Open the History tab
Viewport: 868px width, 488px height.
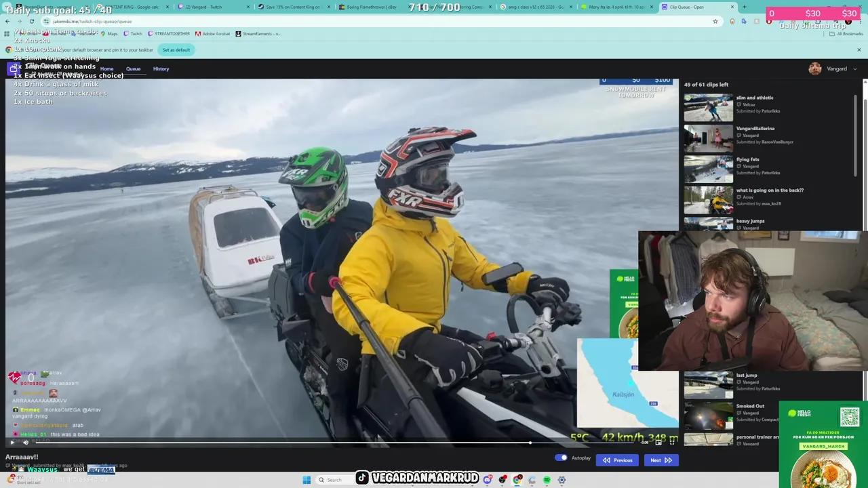pyautogui.click(x=161, y=68)
